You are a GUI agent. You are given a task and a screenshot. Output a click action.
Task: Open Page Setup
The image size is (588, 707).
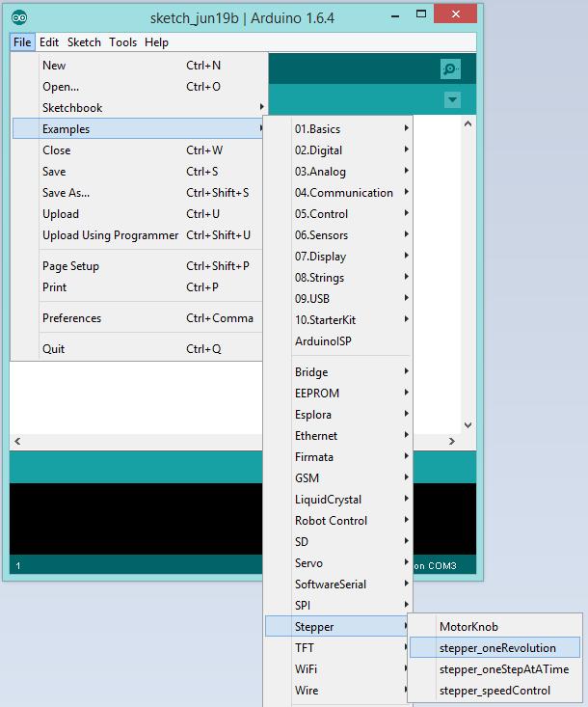coord(138,266)
